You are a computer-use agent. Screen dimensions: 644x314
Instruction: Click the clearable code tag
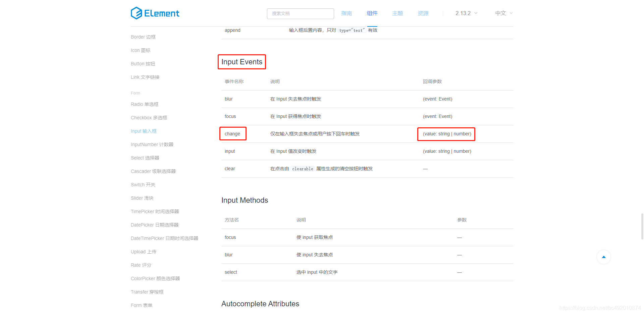tap(303, 169)
